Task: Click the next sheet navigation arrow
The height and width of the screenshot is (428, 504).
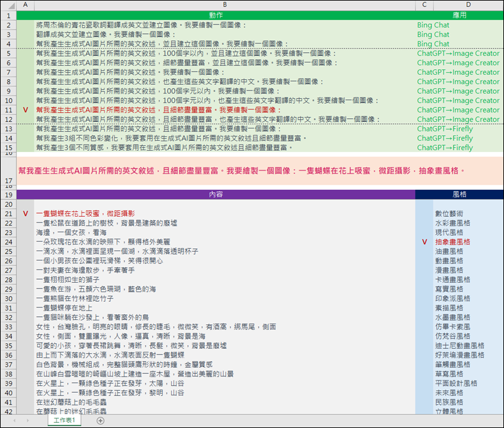Action: pyautogui.click(x=28, y=420)
